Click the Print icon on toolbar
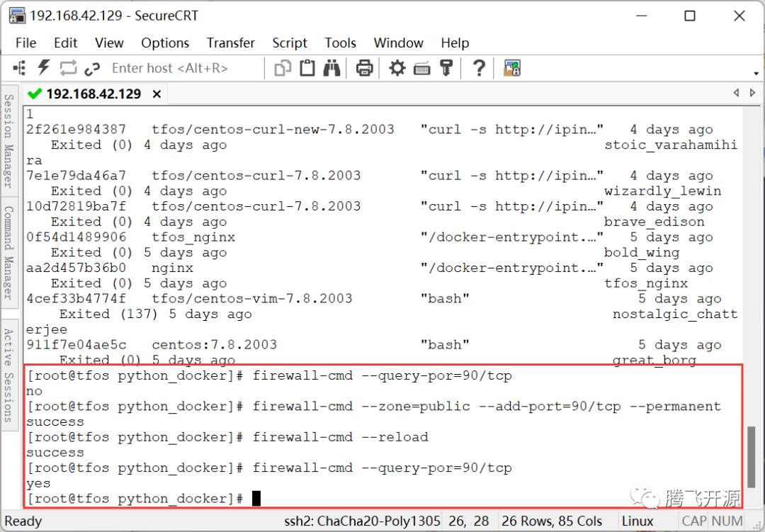765x532 pixels. (x=363, y=67)
